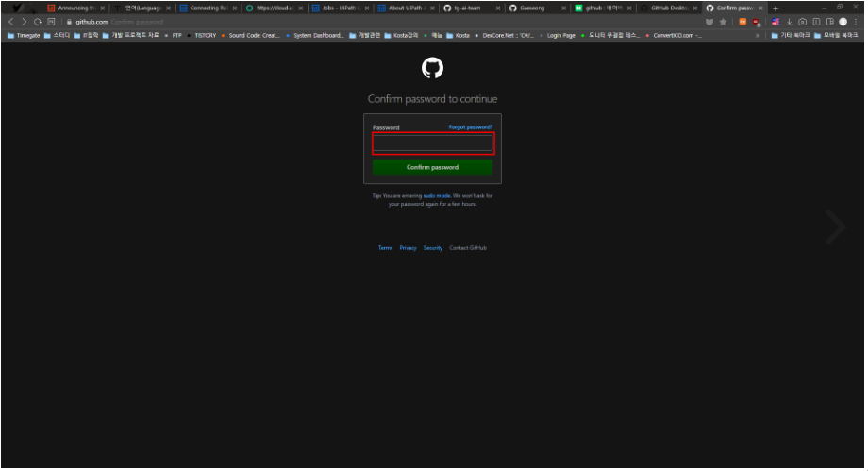
Task: Close the Confirm password tab
Action: click(762, 8)
